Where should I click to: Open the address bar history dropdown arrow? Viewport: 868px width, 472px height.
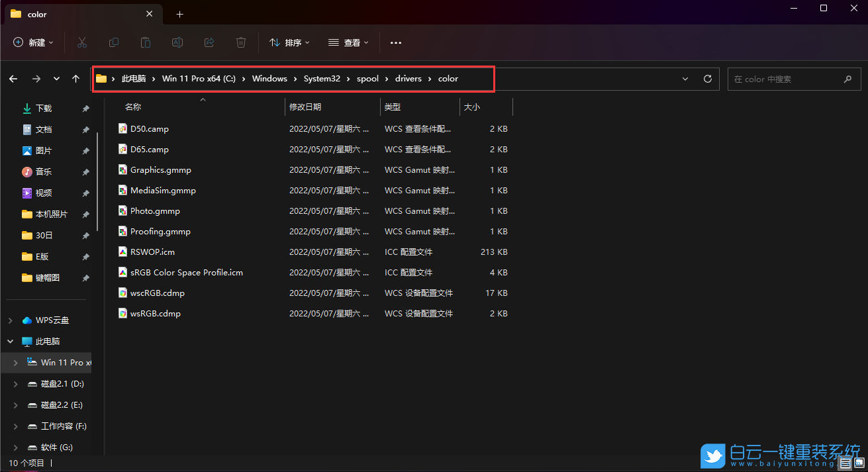coord(685,78)
